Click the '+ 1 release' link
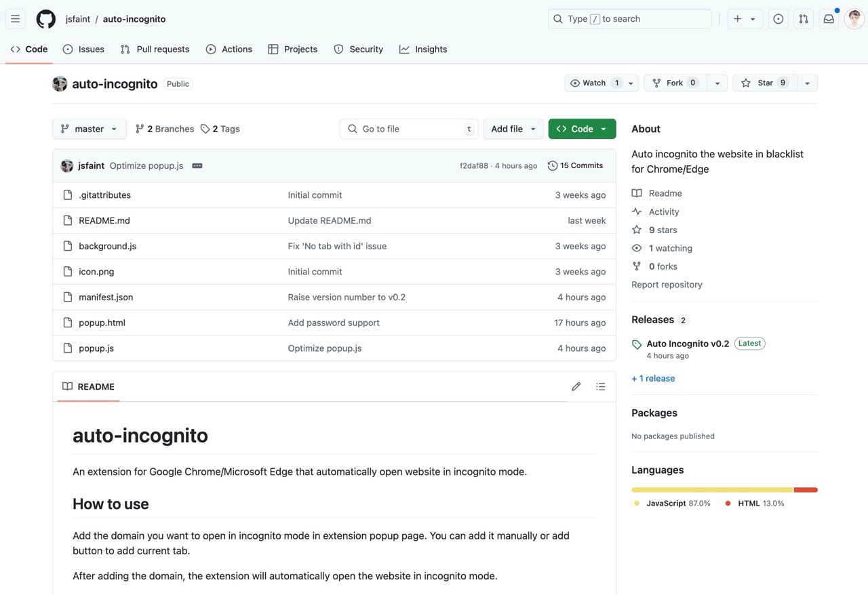The height and width of the screenshot is (595, 868). tap(653, 378)
